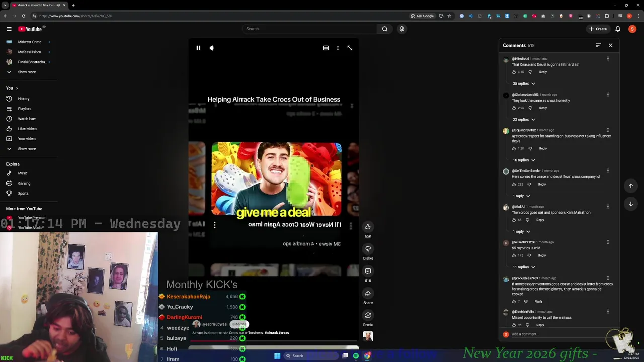Viewport: 644px width, 362px height.
Task: Reply to the 'They look the same' comment
Action: pos(543,108)
